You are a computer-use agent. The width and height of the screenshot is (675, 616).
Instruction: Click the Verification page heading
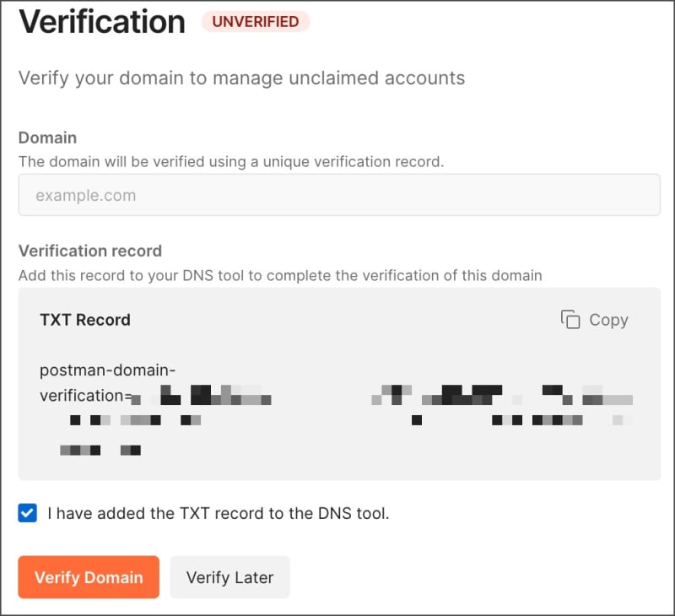(100, 22)
